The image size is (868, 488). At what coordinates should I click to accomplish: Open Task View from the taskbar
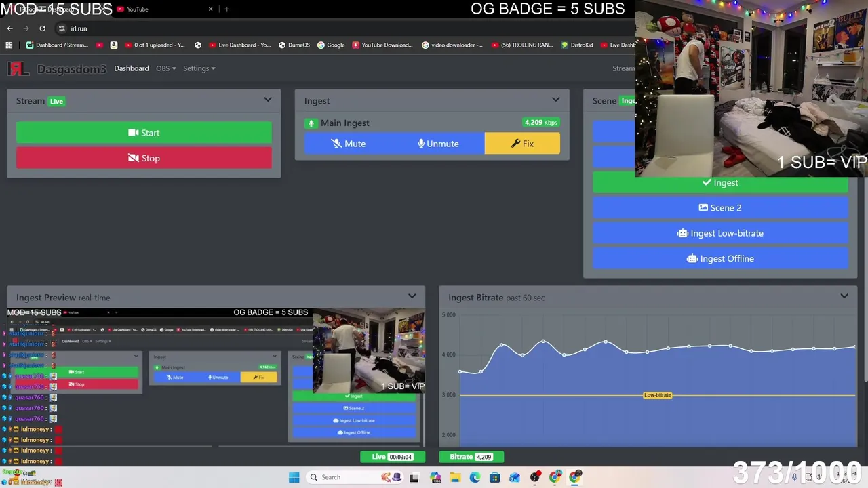click(x=414, y=477)
